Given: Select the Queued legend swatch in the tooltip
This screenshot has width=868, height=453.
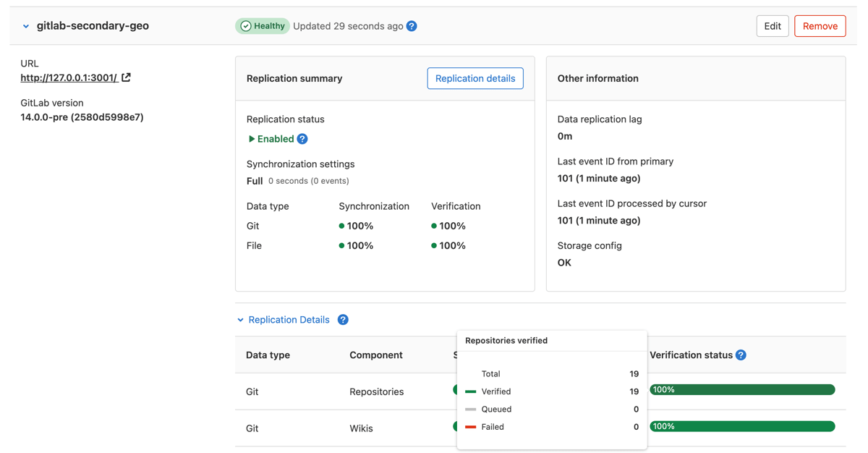Looking at the screenshot, I should pos(471,409).
